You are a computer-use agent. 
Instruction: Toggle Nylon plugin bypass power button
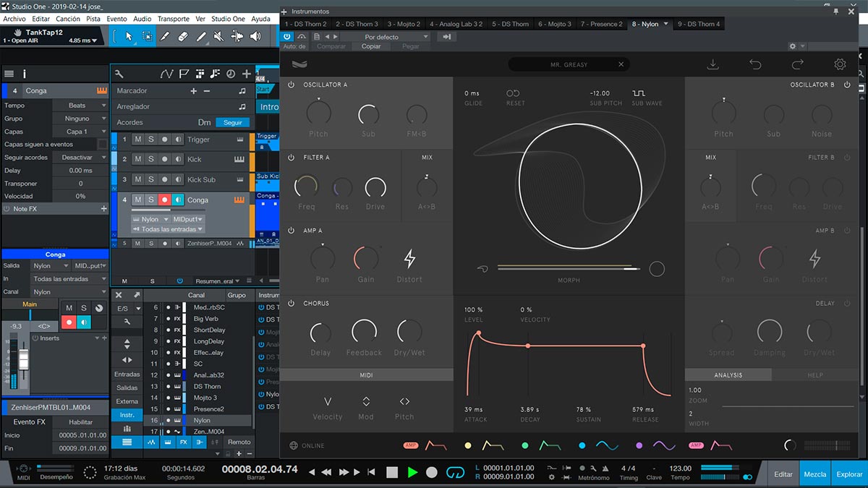[287, 36]
